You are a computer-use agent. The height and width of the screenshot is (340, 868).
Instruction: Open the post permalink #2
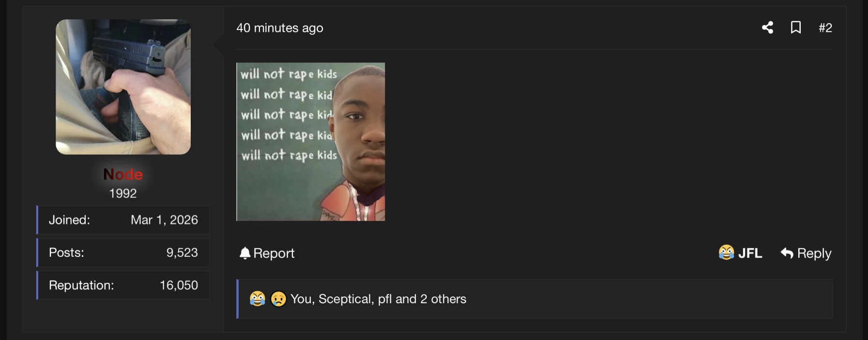[825, 28]
